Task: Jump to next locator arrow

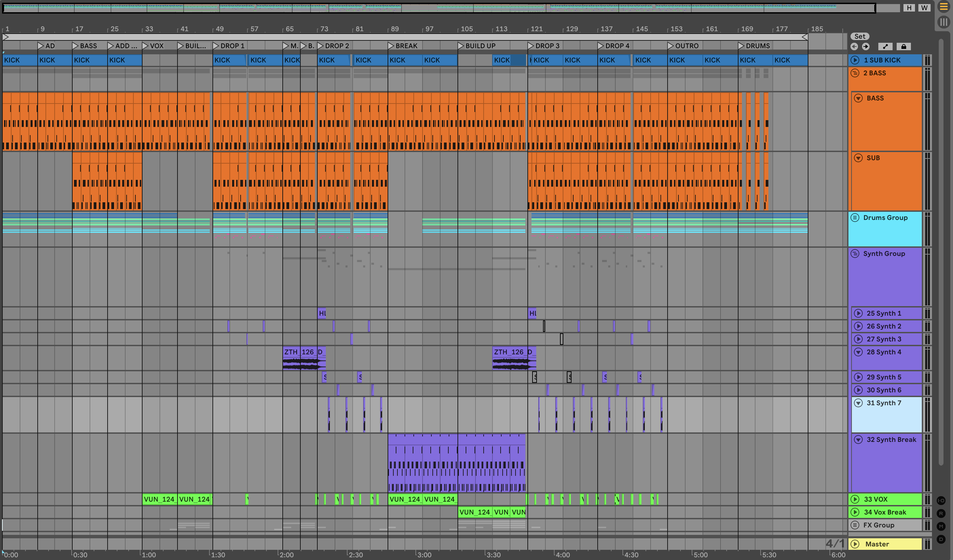Action: pos(866,46)
